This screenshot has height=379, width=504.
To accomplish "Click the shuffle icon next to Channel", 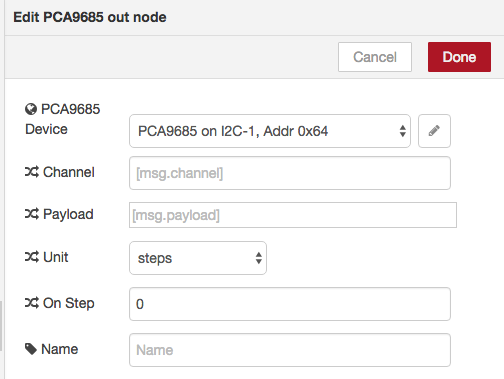I will [32, 172].
